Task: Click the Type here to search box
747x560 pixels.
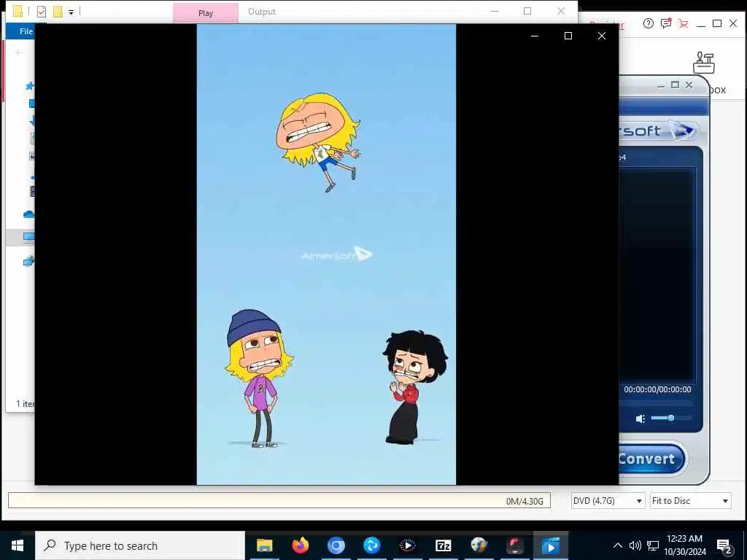Action: tap(140, 545)
